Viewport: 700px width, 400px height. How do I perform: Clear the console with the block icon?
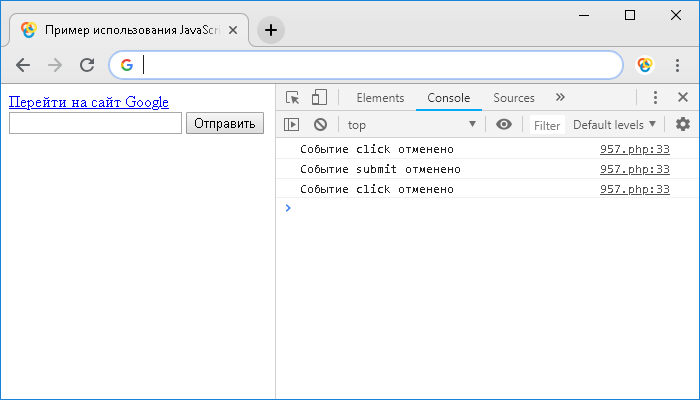(x=321, y=125)
